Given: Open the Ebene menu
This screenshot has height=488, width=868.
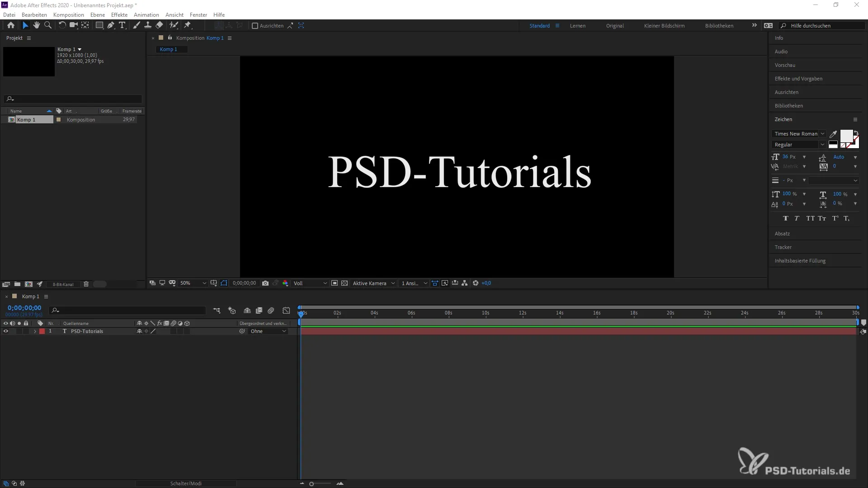Looking at the screenshot, I should click(98, 14).
